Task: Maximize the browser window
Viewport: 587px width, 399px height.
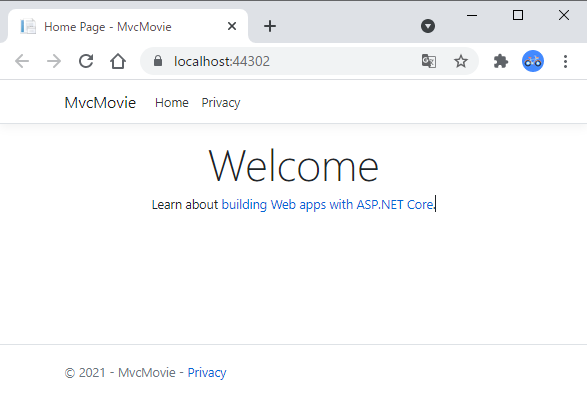Action: point(518,15)
